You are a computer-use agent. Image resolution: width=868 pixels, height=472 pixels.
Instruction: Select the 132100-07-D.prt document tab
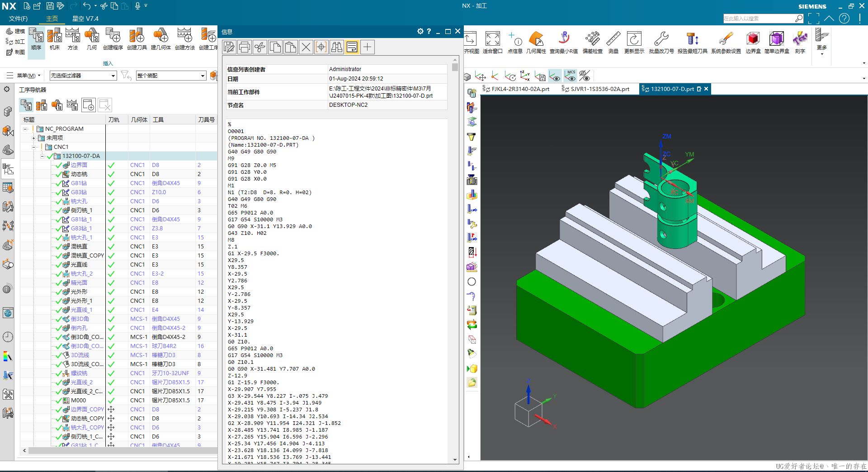(672, 89)
